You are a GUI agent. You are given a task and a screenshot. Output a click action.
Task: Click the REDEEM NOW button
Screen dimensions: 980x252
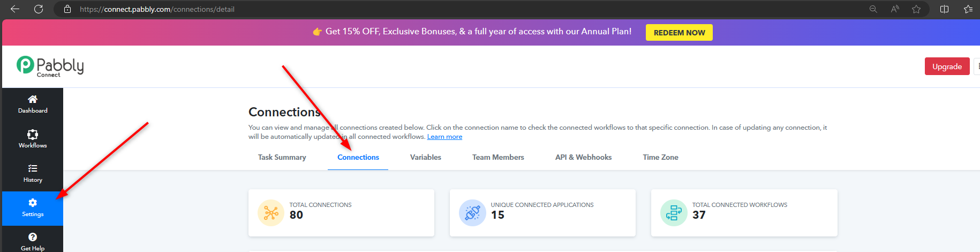679,32
